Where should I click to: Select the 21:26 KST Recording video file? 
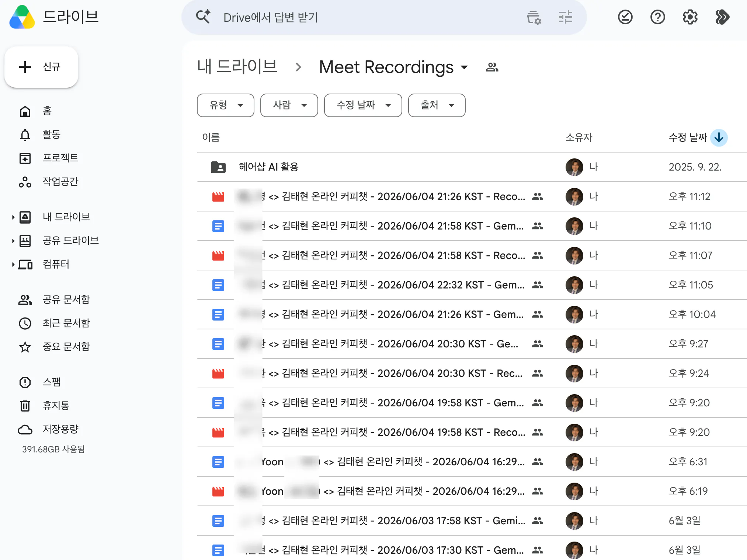pos(472,196)
